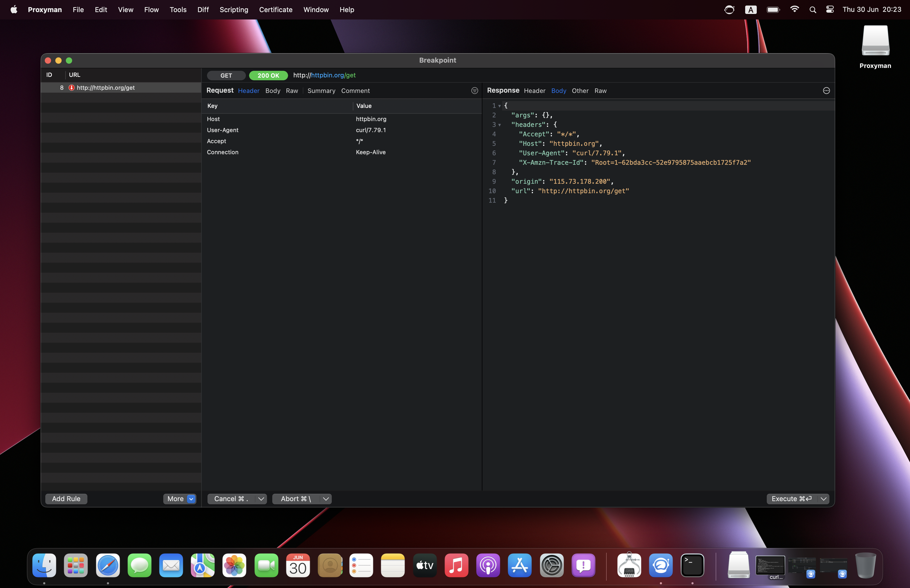Open FaceTime from the Dock
The image size is (910, 588).
point(266,565)
